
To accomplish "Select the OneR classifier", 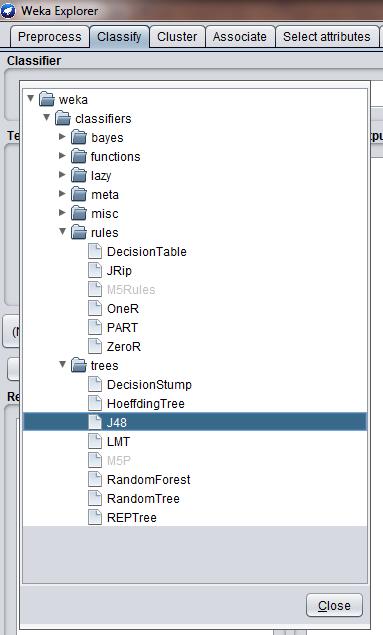I will click(123, 309).
